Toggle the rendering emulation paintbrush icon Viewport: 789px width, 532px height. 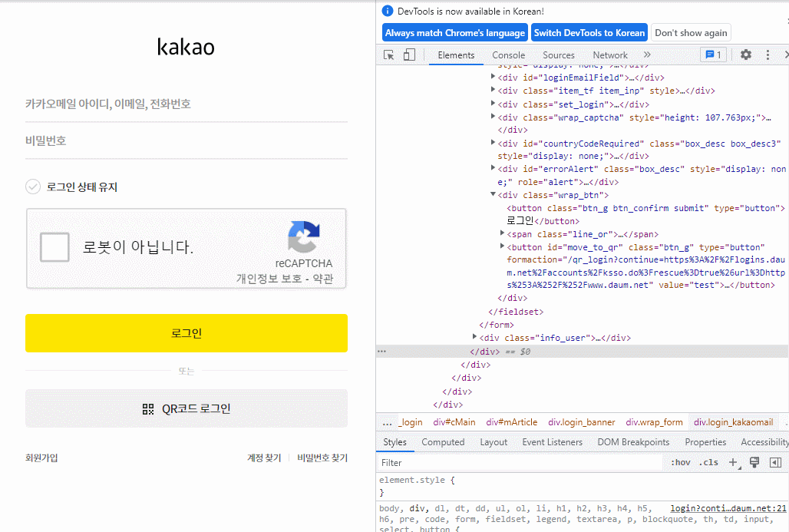[x=754, y=463]
